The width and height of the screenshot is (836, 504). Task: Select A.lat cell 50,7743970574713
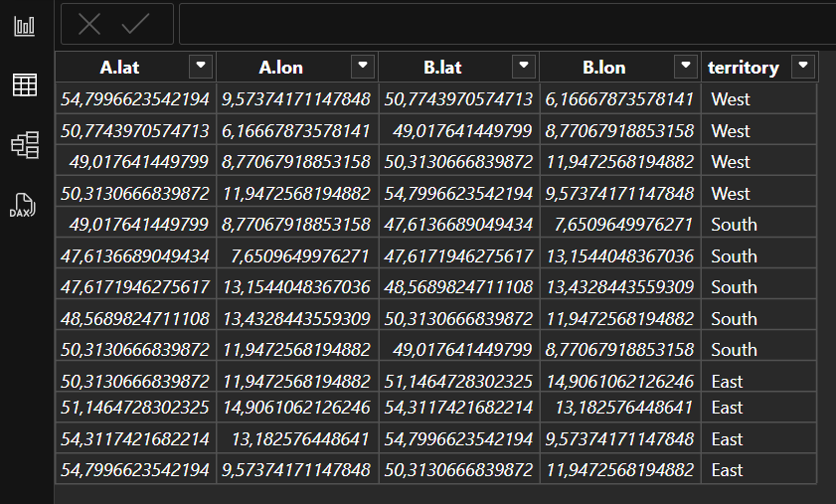(136, 130)
